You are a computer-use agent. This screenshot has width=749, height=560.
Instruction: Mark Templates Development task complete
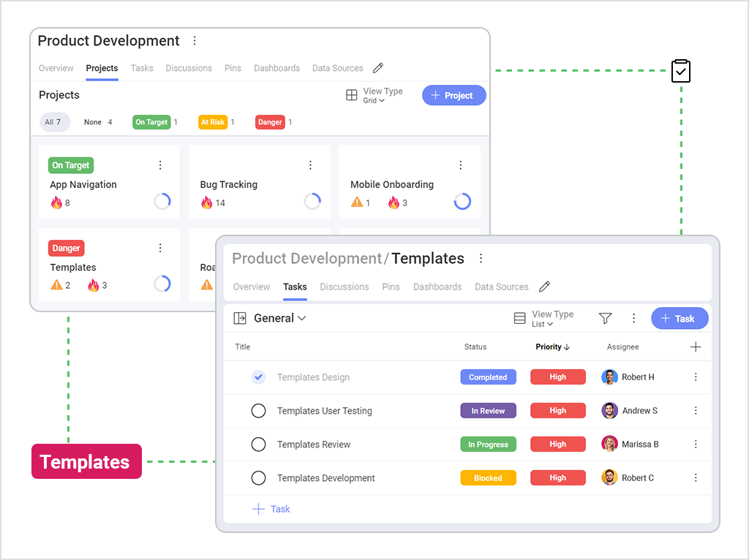[258, 477]
